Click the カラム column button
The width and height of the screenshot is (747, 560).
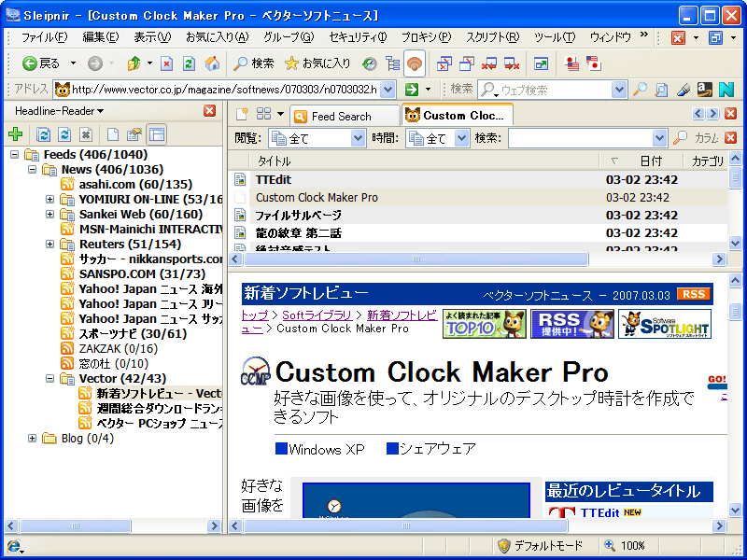tap(706, 138)
